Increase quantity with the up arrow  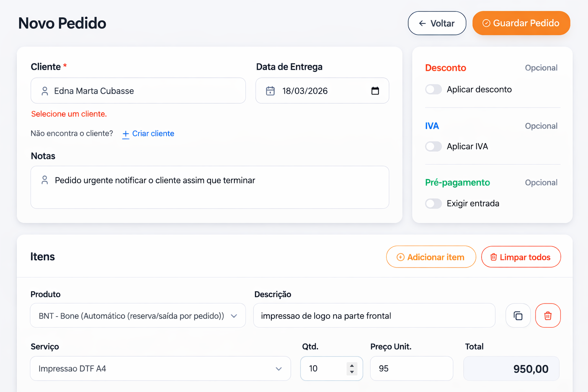(x=352, y=365)
